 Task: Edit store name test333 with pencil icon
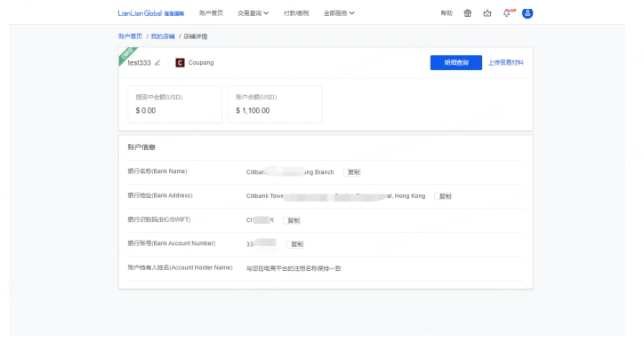point(157,63)
